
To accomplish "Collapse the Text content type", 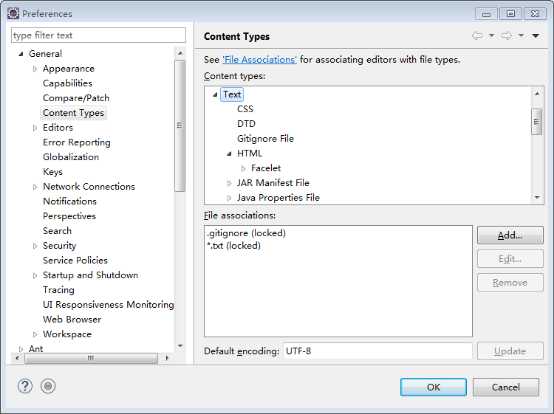I will point(215,95).
